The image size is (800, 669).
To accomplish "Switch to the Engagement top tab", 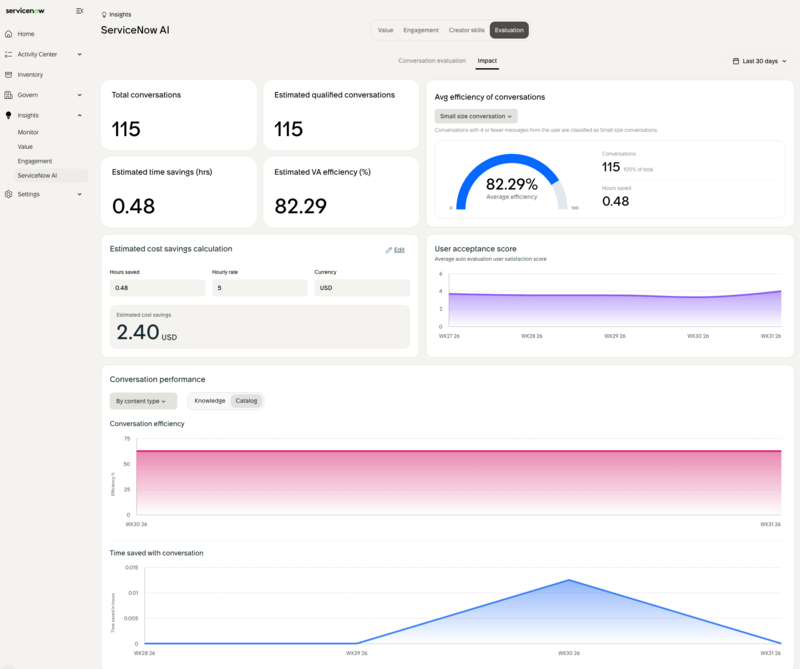I will coord(421,30).
